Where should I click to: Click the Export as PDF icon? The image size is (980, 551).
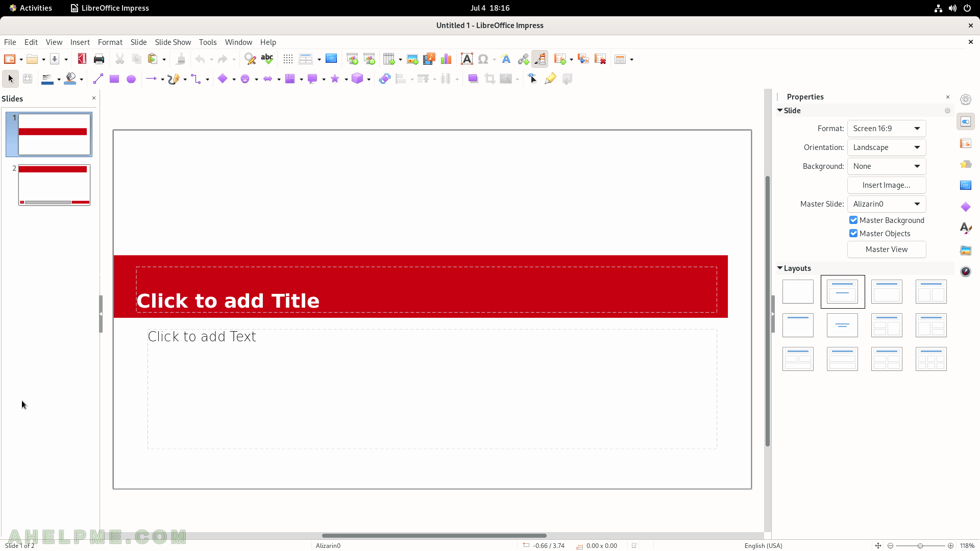82,59
